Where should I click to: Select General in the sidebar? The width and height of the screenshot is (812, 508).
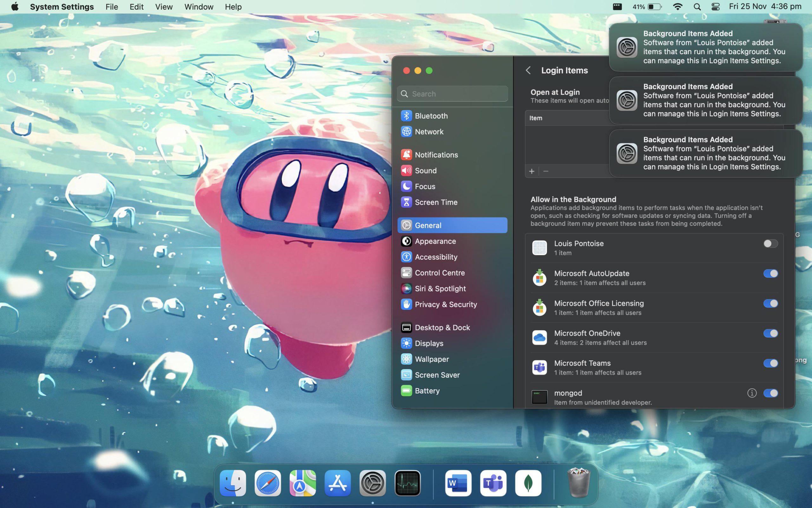click(452, 225)
